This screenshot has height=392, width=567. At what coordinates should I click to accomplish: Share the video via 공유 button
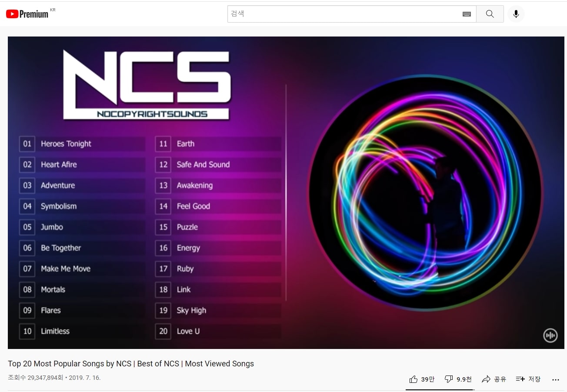[494, 379]
